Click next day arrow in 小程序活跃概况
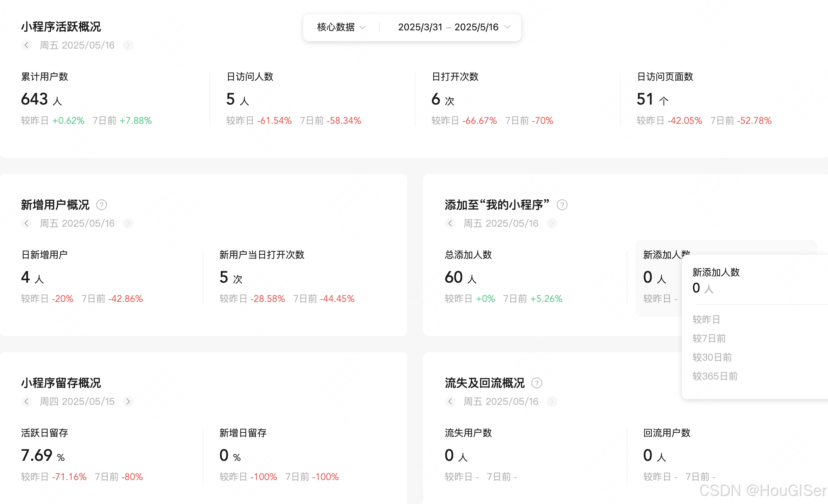 [128, 45]
